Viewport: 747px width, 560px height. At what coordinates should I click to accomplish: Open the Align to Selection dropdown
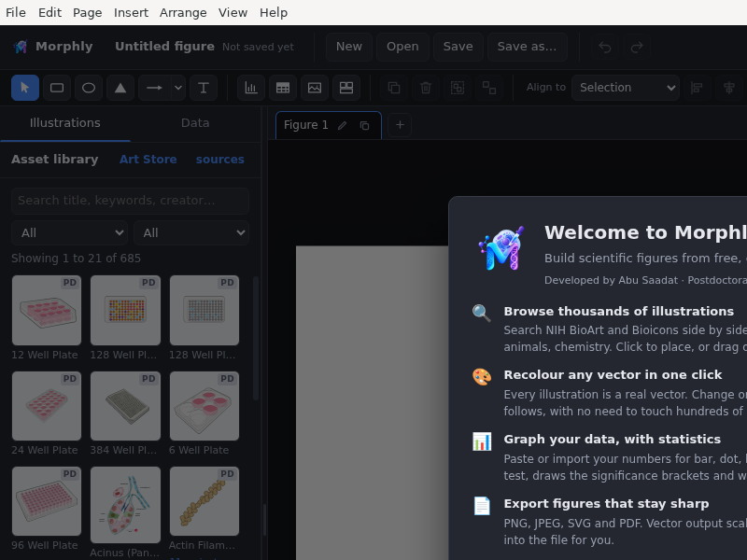pyautogui.click(x=626, y=88)
